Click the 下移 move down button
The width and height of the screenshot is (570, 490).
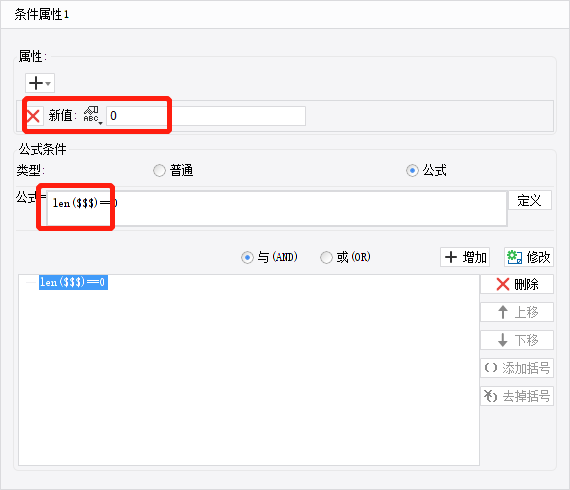coord(517,340)
